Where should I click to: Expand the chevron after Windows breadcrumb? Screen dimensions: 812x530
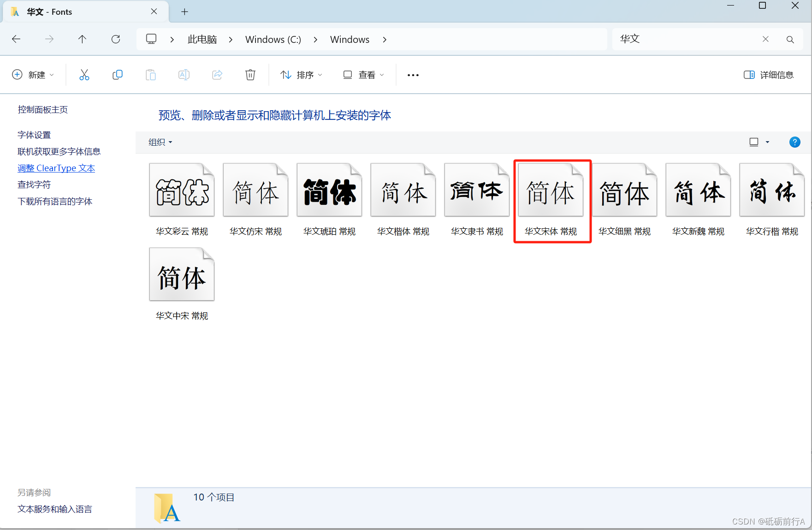point(385,40)
